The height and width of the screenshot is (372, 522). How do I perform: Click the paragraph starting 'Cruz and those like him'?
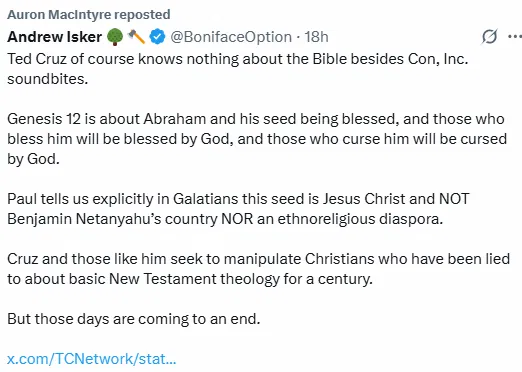(x=259, y=269)
